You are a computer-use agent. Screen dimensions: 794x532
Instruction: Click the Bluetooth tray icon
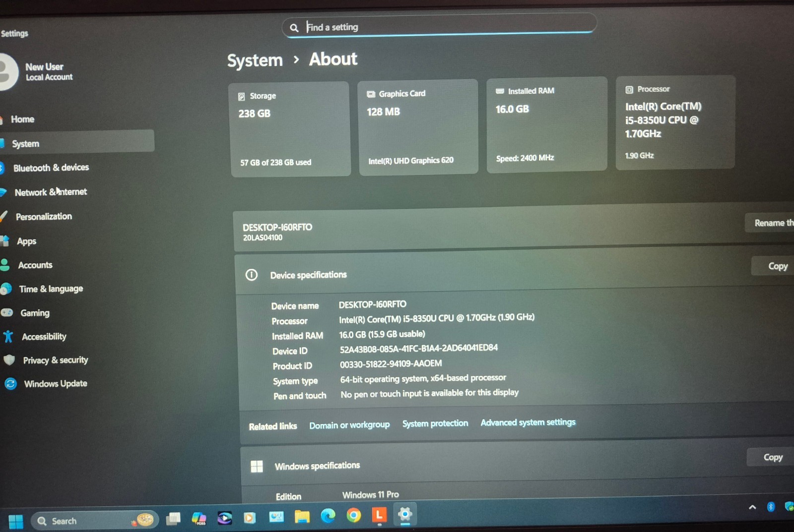[771, 507]
